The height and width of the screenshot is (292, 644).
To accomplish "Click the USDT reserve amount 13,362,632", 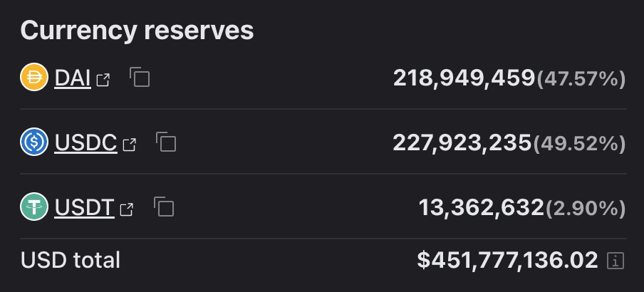I will (481, 208).
